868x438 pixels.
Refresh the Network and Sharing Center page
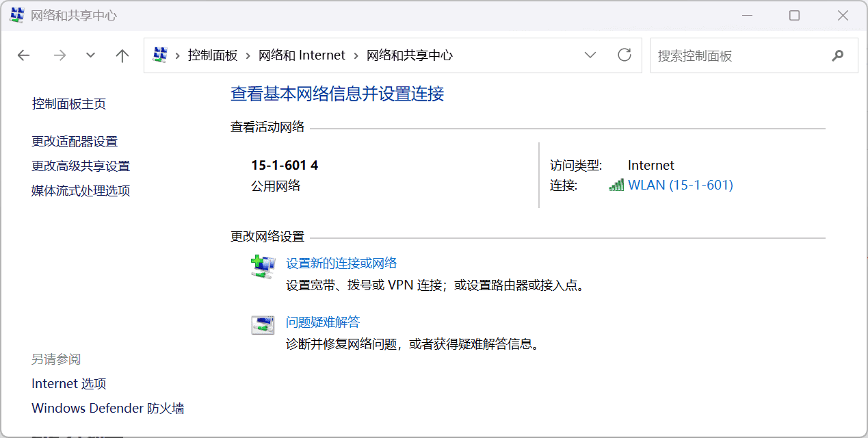coord(624,55)
